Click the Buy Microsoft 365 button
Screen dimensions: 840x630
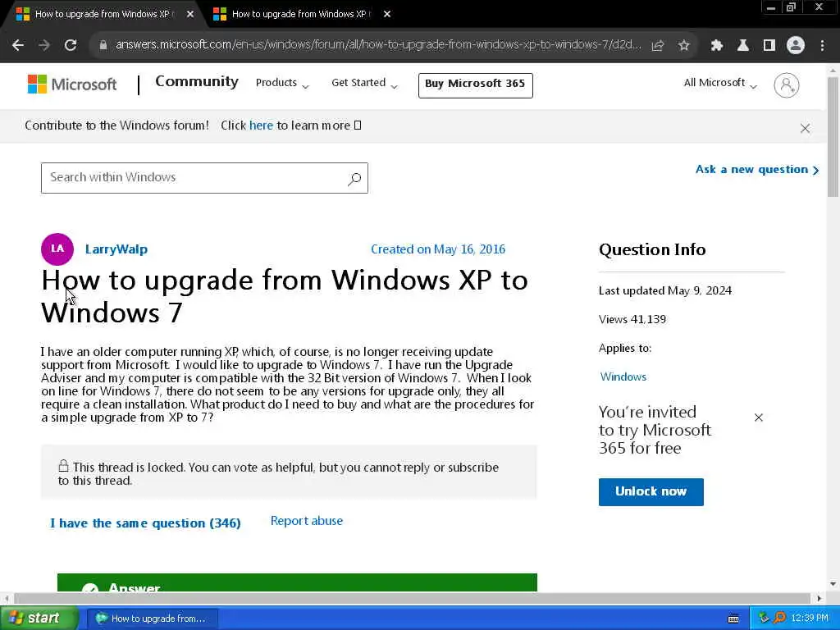[x=475, y=85]
